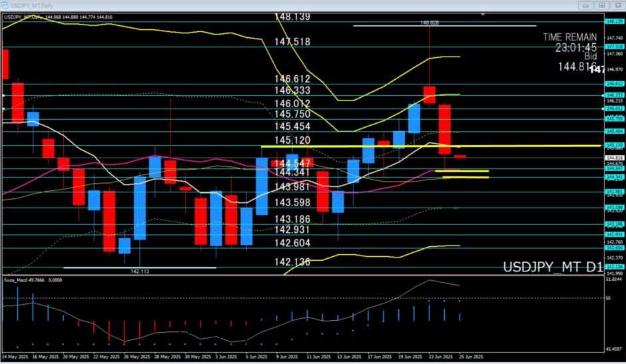Click the 148.028 high price label
The image size is (626, 364).
[430, 22]
